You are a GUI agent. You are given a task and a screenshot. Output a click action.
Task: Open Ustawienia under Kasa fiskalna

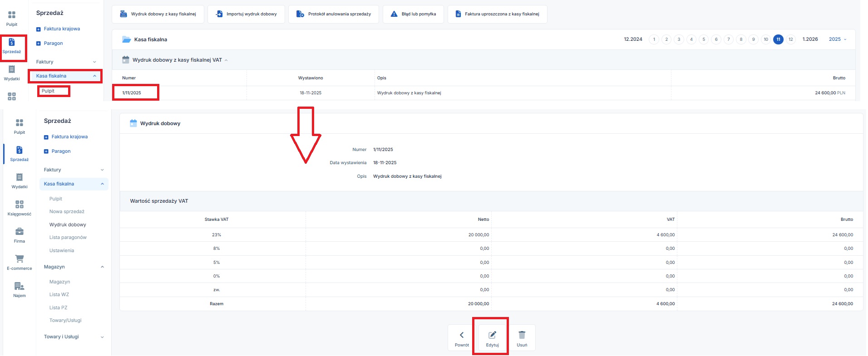pos(62,250)
